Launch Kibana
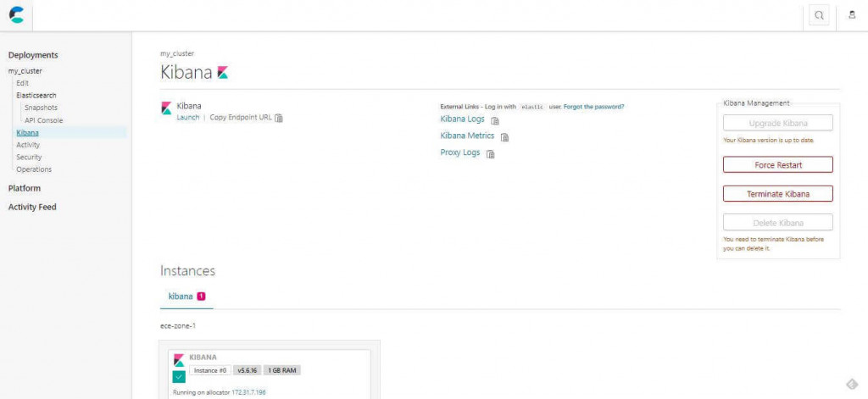This screenshot has width=868, height=399. pyautogui.click(x=187, y=117)
